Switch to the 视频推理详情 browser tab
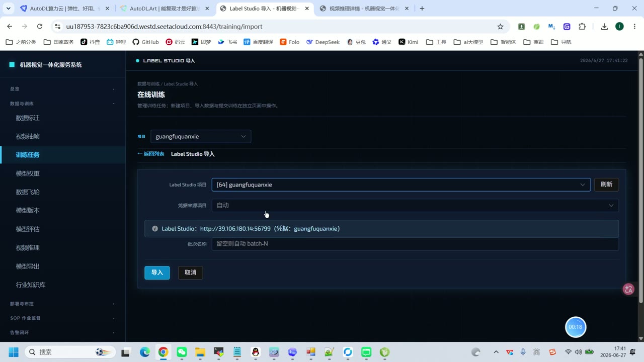The width and height of the screenshot is (644, 362). coord(363,9)
